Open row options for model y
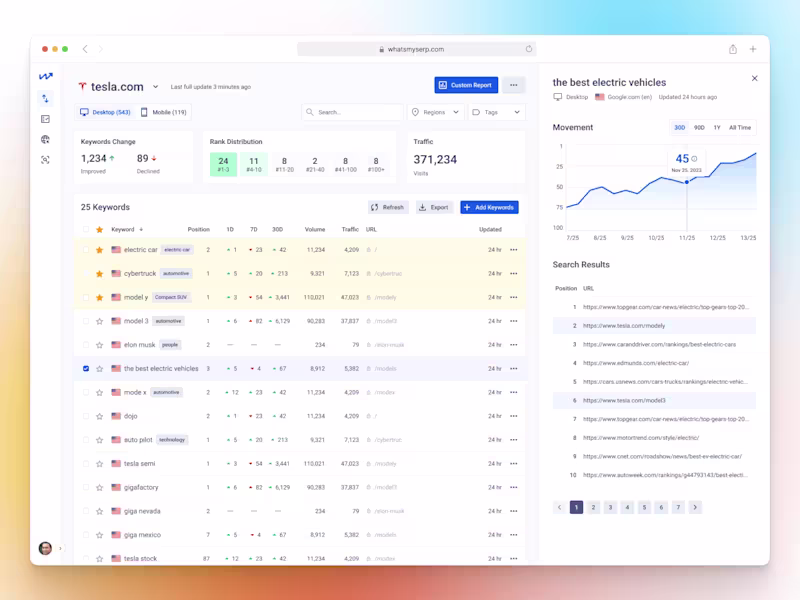800x600 pixels. click(514, 297)
